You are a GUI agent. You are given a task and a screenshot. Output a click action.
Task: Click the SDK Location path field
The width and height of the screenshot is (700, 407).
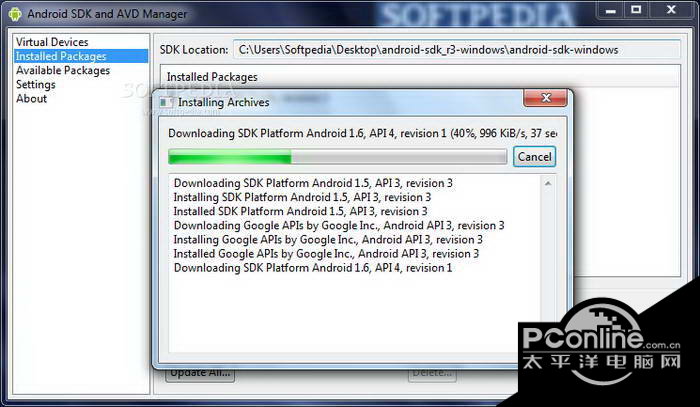coord(457,50)
